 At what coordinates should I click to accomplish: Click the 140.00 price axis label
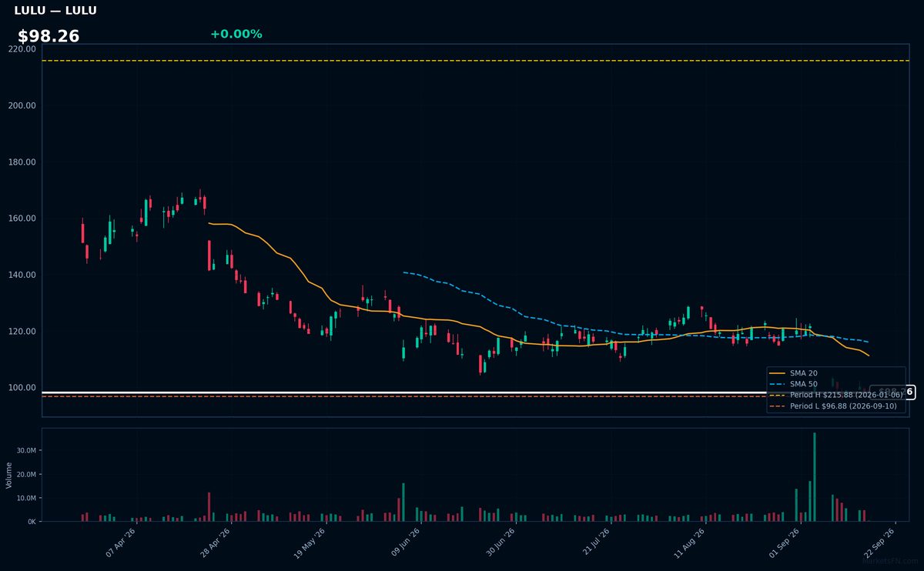tap(22, 275)
